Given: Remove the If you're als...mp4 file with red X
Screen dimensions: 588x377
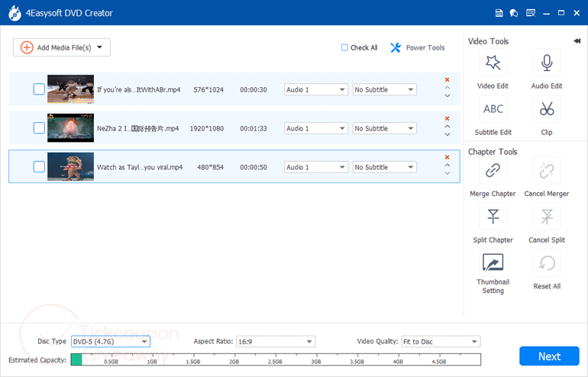Looking at the screenshot, I should coord(447,79).
